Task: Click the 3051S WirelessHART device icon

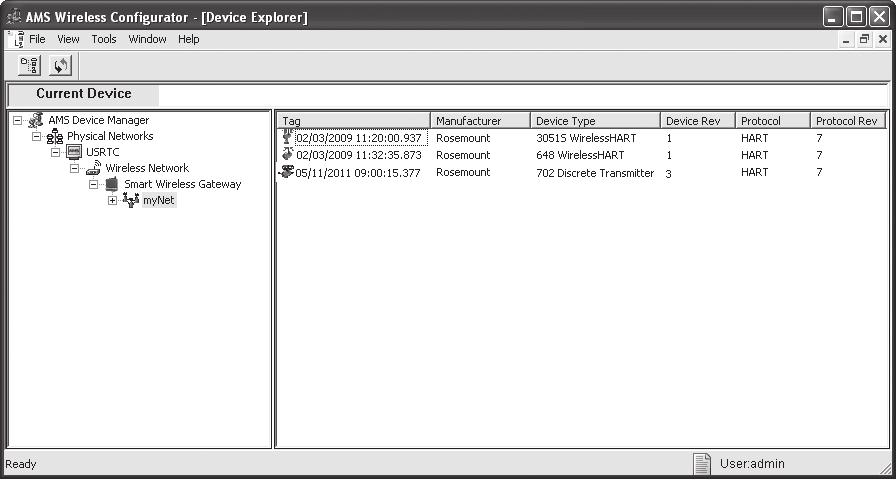Action: (288, 137)
